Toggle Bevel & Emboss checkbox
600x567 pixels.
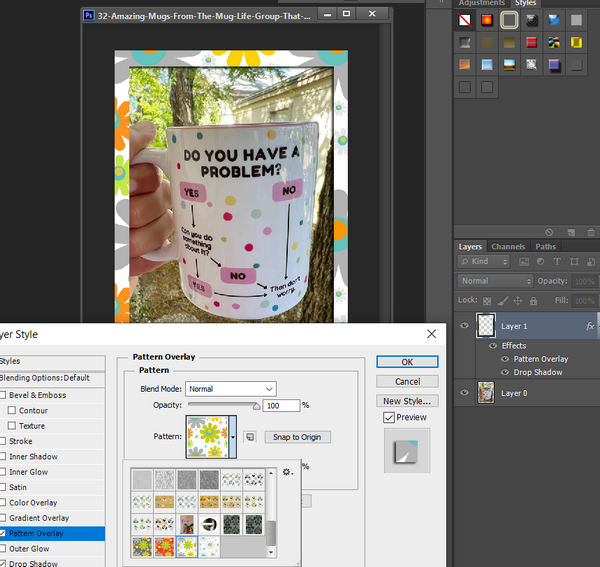coord(3,395)
